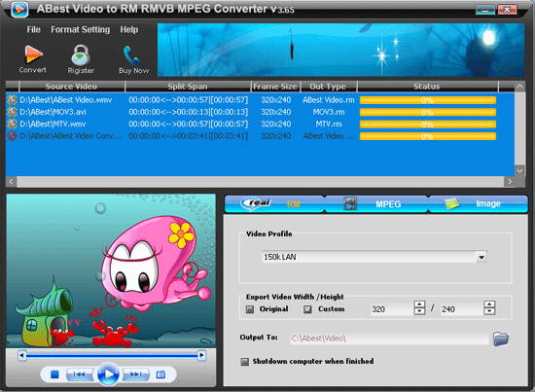Viewport: 535px width, 392px height.
Task: Click the Output To path field
Action: coord(389,339)
